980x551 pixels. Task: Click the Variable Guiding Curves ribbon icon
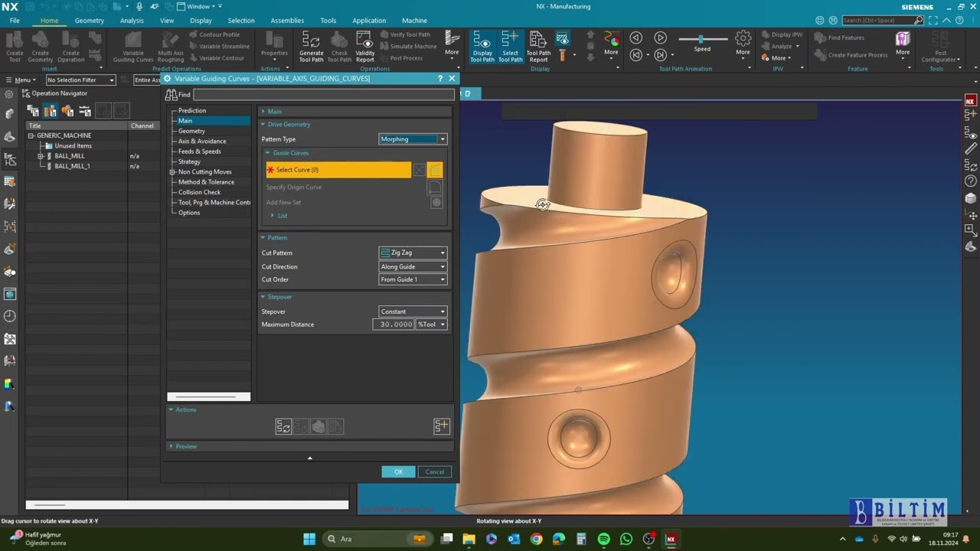(133, 46)
